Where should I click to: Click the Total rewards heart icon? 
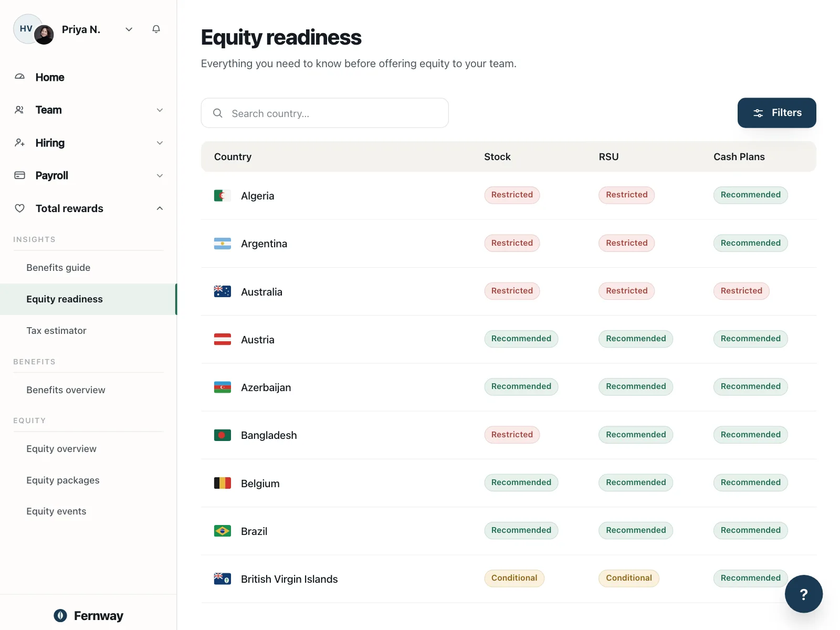[x=19, y=208]
